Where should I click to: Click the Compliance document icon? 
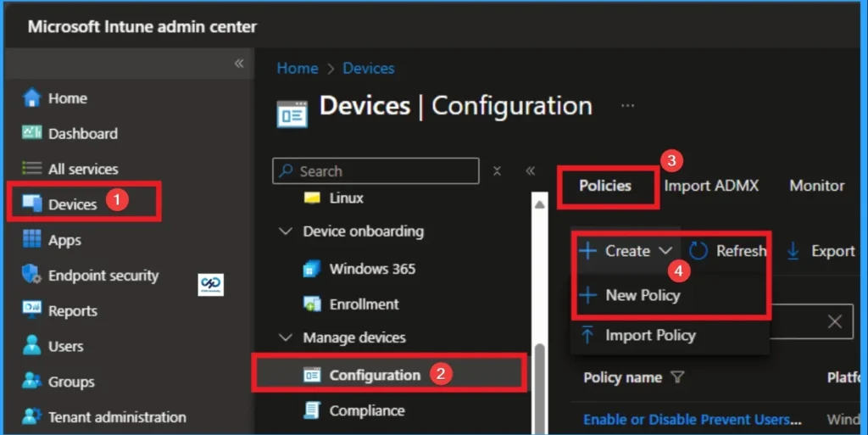[x=312, y=410]
